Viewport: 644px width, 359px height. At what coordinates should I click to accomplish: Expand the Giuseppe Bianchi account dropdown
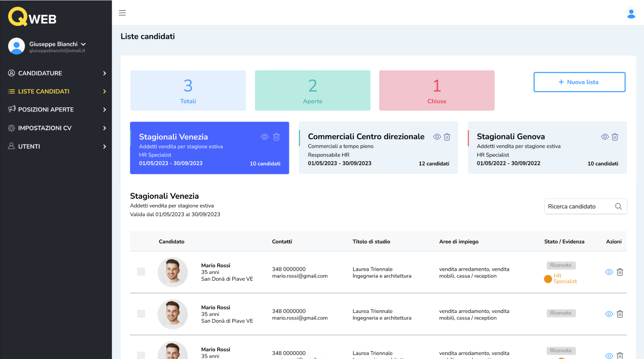83,44
